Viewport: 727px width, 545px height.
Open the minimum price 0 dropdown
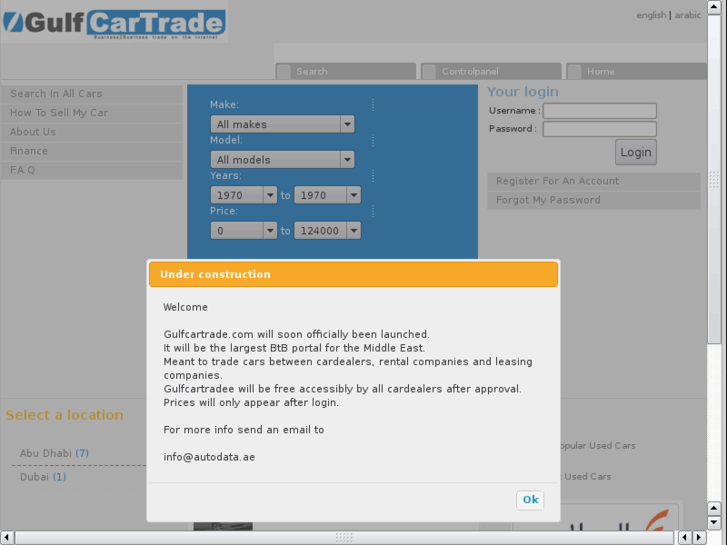(244, 231)
